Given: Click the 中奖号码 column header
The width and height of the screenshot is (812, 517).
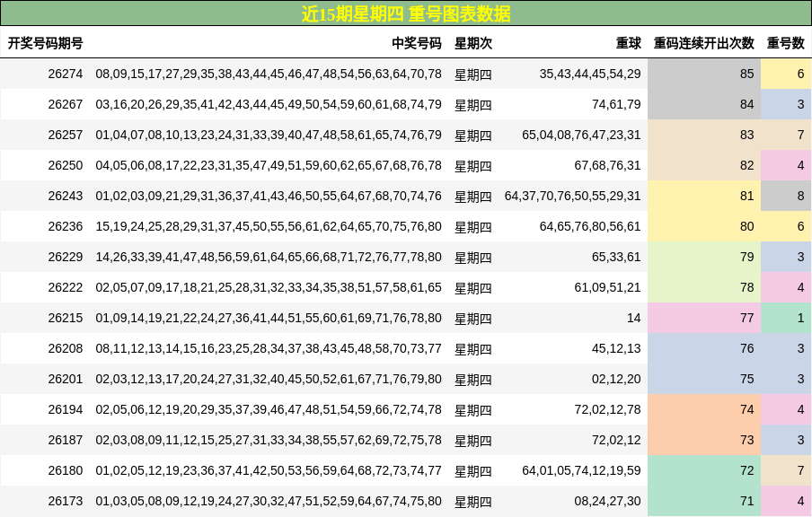Looking at the screenshot, I should pos(417,43).
